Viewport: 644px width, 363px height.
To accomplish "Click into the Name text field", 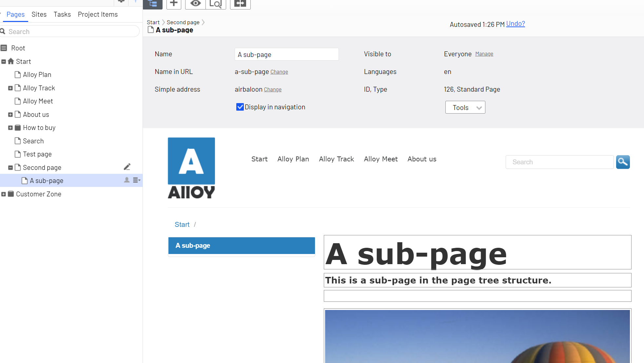I will coord(286,54).
